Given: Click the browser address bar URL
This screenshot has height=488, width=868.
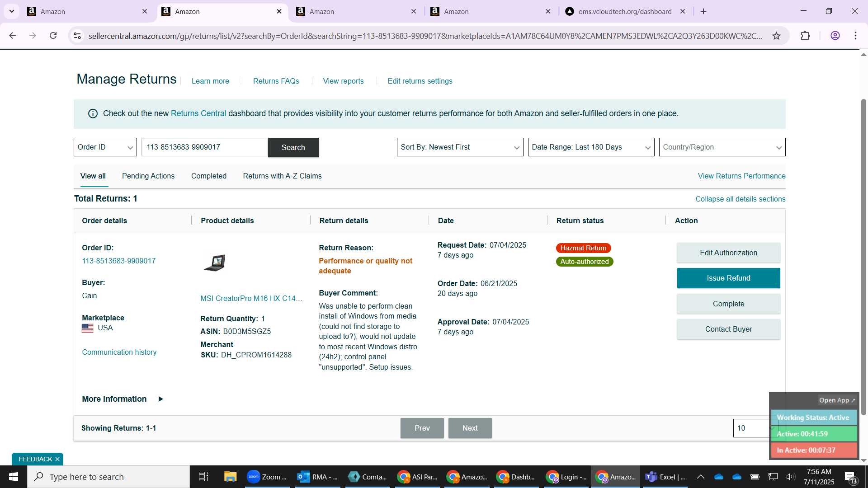Looking at the screenshot, I should pyautogui.click(x=425, y=36).
